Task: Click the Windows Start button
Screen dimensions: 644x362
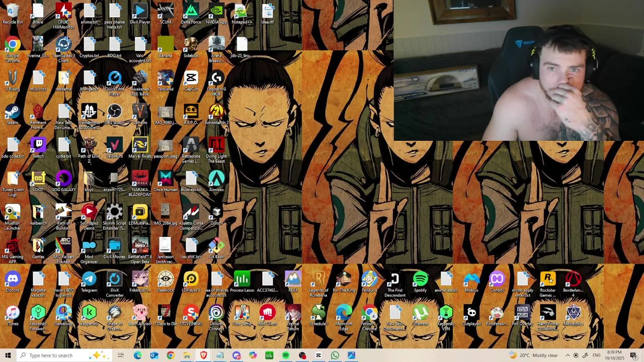Action: (8, 355)
